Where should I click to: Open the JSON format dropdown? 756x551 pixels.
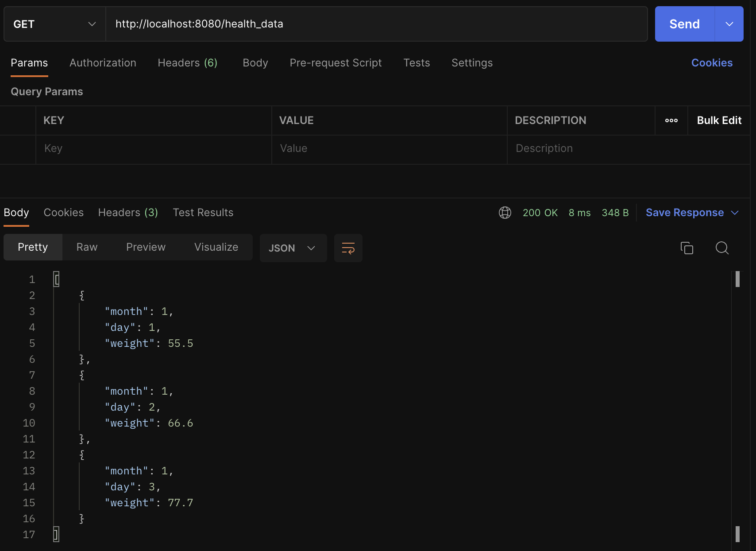(293, 248)
